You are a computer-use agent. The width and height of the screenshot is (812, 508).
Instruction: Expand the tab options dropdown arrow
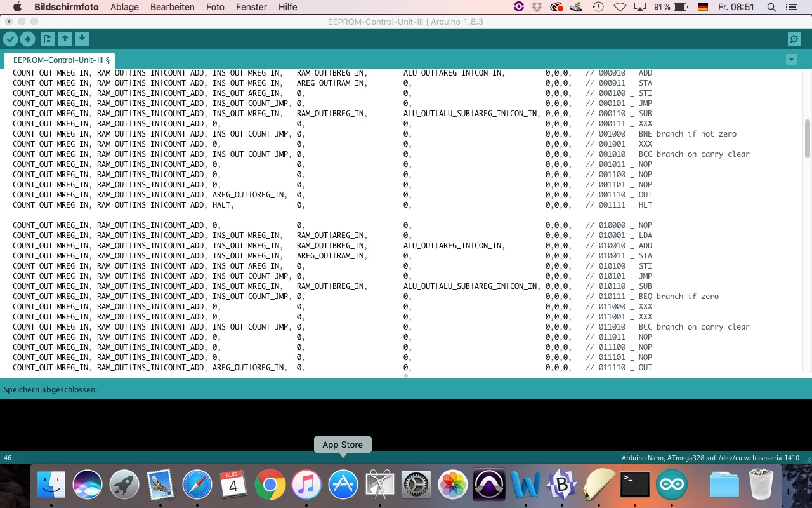791,60
